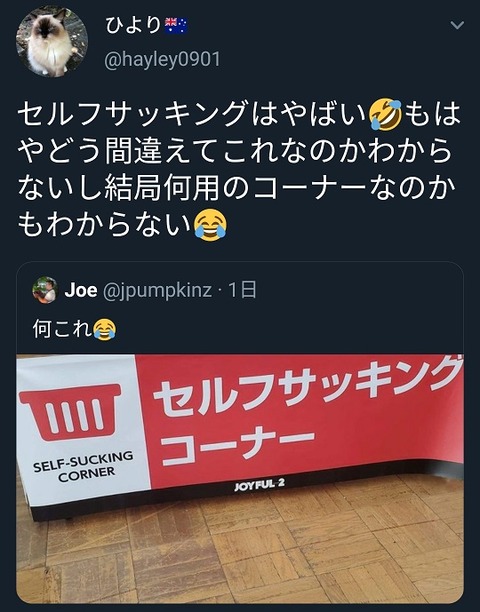480x612 pixels.
Task: Open the @jpumpkinz handle
Action: (x=158, y=291)
